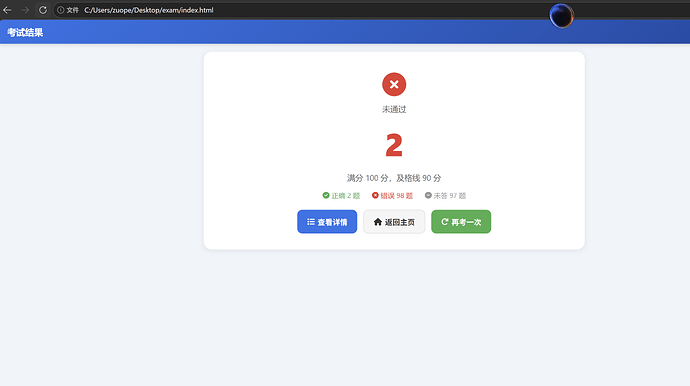Click the red cross icon beside 错误 98 题
The height and width of the screenshot is (386, 690).
point(375,195)
